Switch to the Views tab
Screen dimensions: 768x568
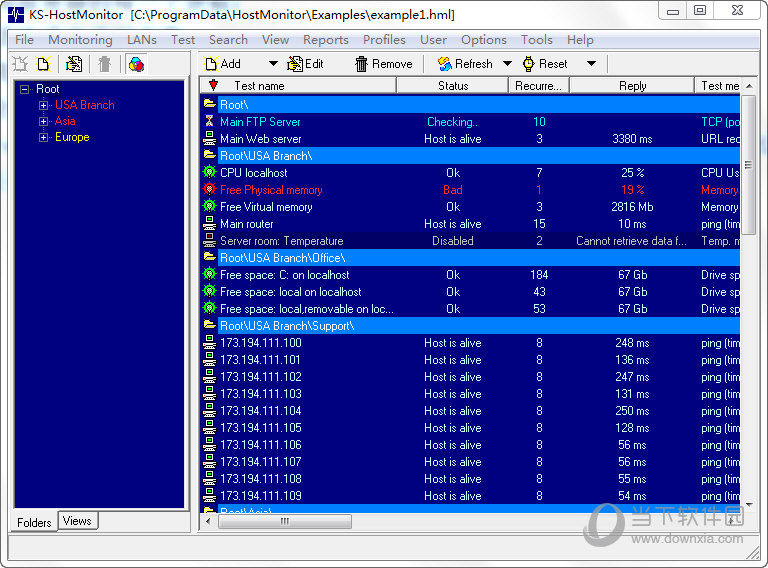point(77,521)
